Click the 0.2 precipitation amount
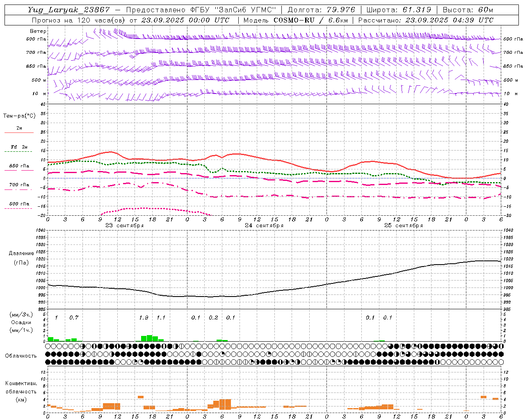Screen dimensions: 525x420 point(213,317)
